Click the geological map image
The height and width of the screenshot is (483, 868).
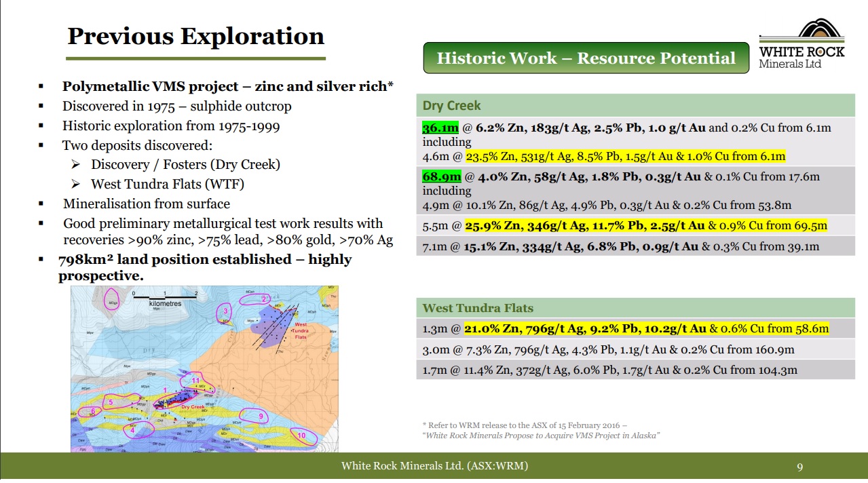pos(204,368)
